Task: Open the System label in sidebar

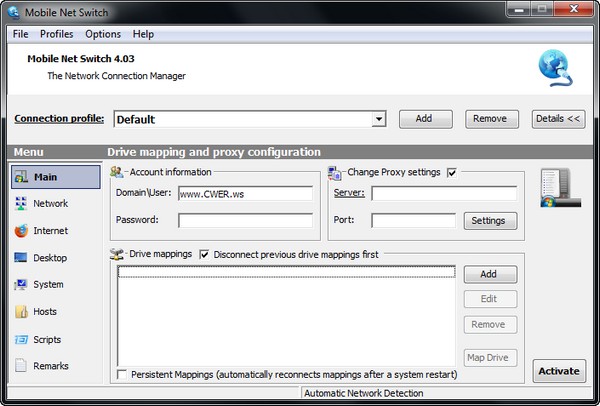Action: click(x=48, y=285)
